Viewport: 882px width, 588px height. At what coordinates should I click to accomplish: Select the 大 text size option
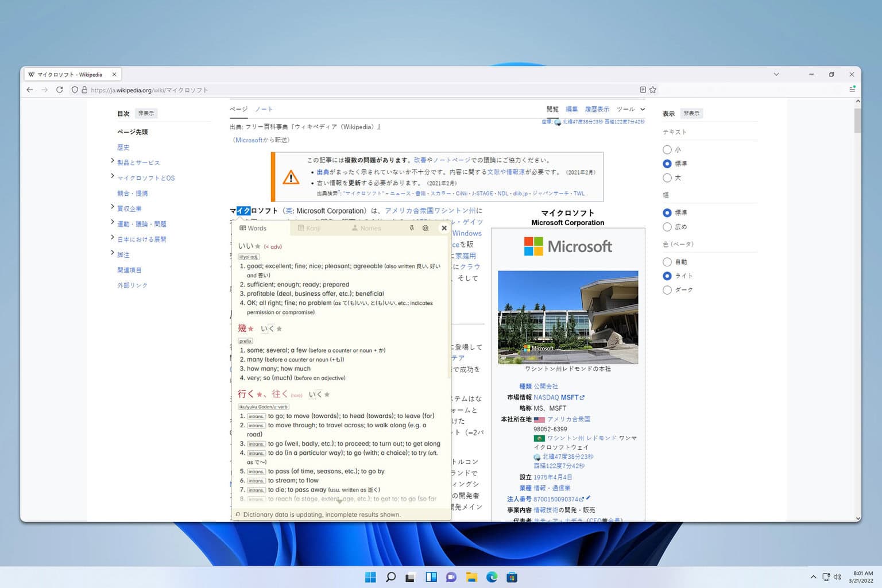pos(667,178)
